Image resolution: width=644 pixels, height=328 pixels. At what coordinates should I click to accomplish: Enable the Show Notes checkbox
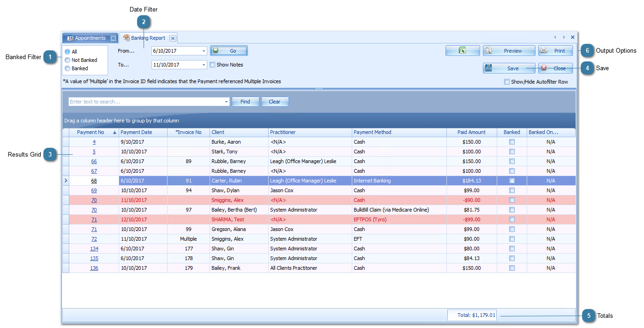pos(212,65)
